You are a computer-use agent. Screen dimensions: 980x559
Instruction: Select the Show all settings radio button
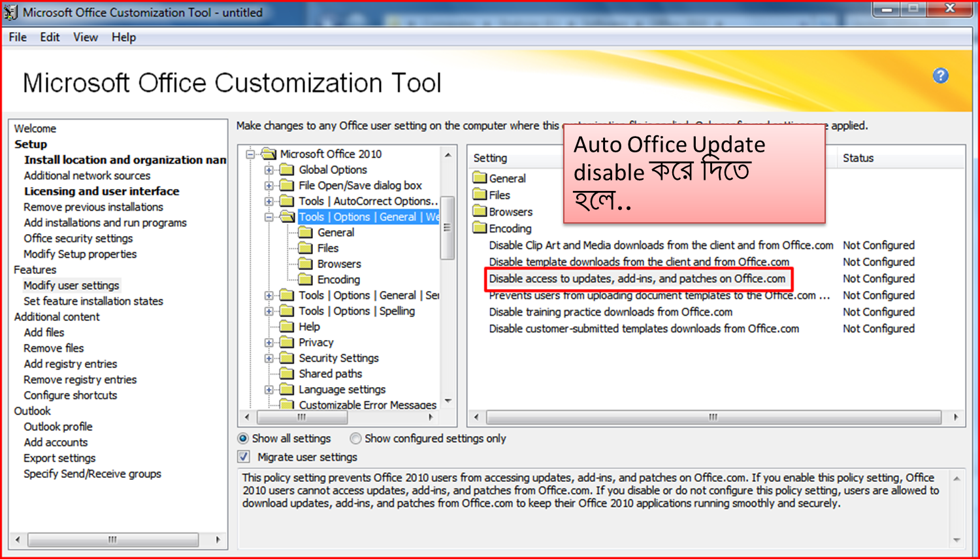point(243,439)
